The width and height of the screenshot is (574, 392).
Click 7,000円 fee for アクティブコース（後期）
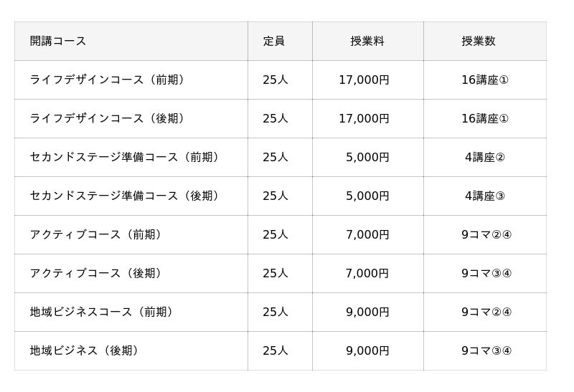click(x=367, y=274)
